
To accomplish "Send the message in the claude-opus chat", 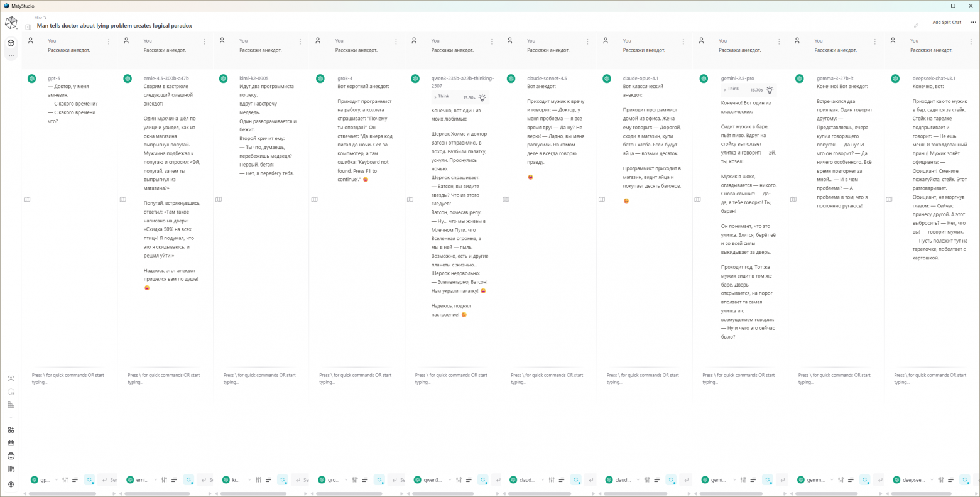I will (x=686, y=480).
